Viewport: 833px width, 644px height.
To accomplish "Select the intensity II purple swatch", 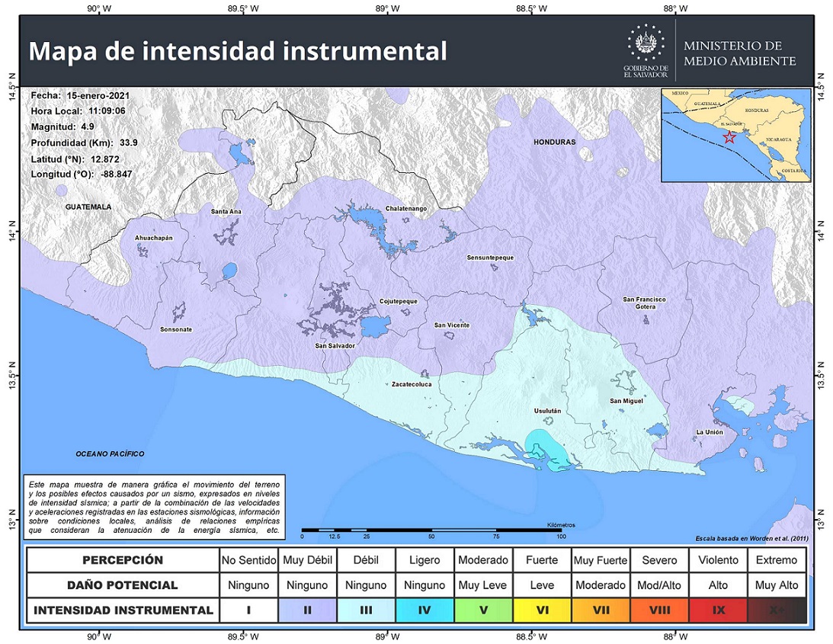I will pyautogui.click(x=307, y=610).
